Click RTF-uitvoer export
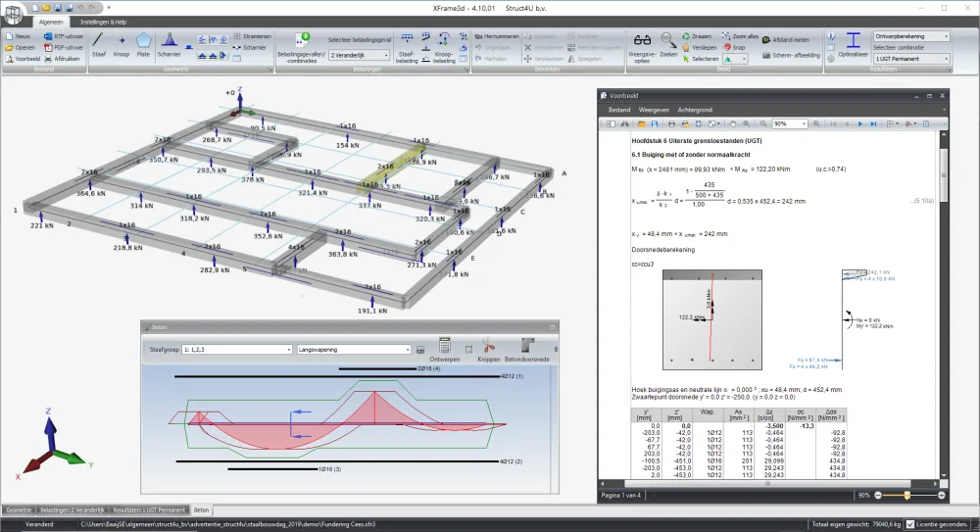The height and width of the screenshot is (532, 980). (x=63, y=36)
